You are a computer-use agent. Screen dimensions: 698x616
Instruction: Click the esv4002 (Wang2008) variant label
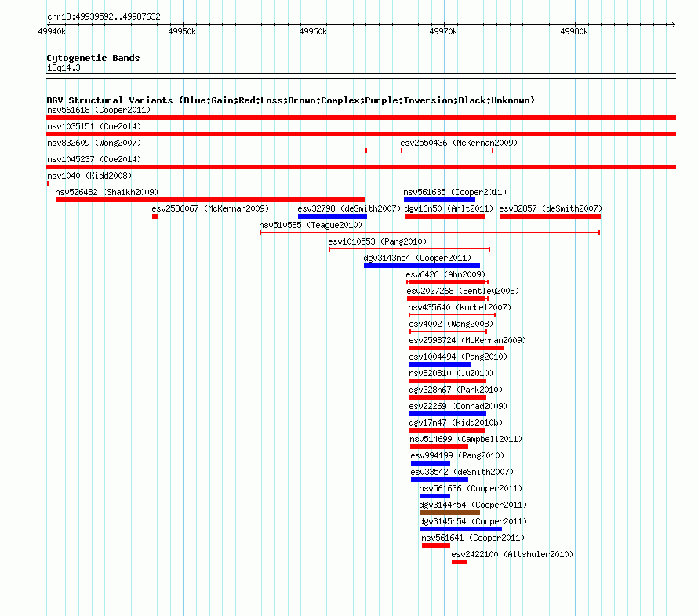(451, 324)
